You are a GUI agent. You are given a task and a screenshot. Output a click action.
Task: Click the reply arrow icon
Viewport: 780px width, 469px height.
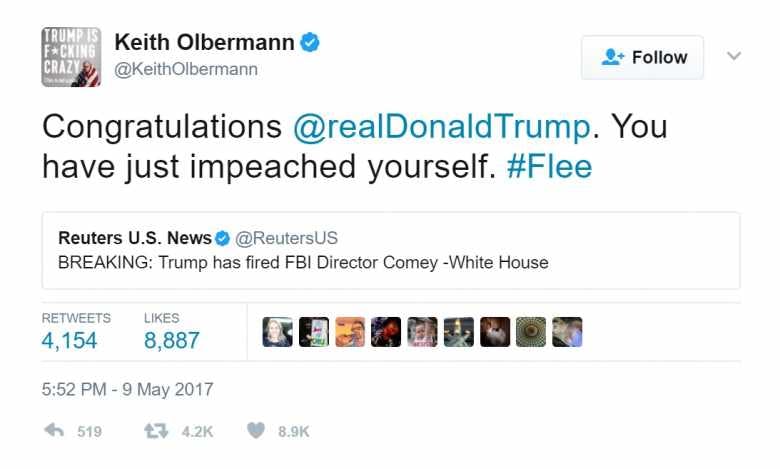[x=55, y=431]
